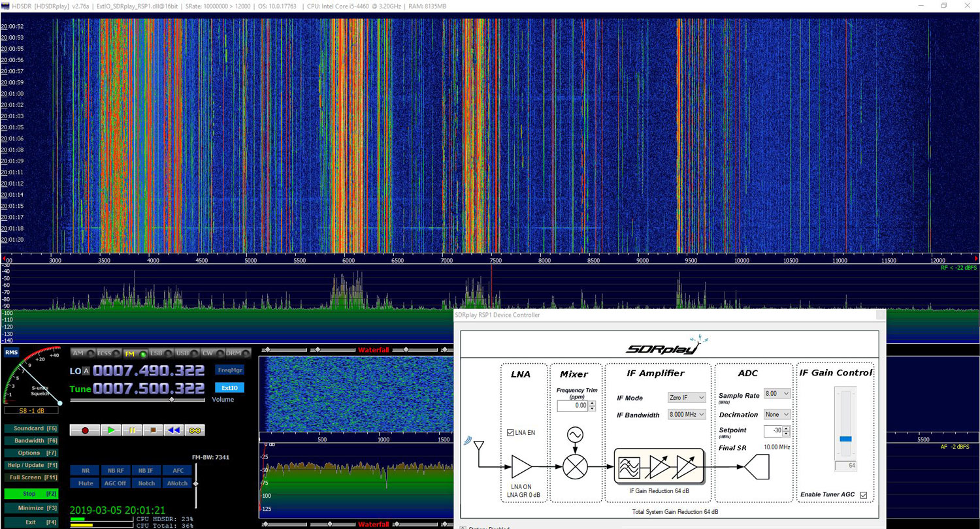Viewport: 980px width, 529px height.
Task: Open Options [F7] menu
Action: (x=31, y=453)
